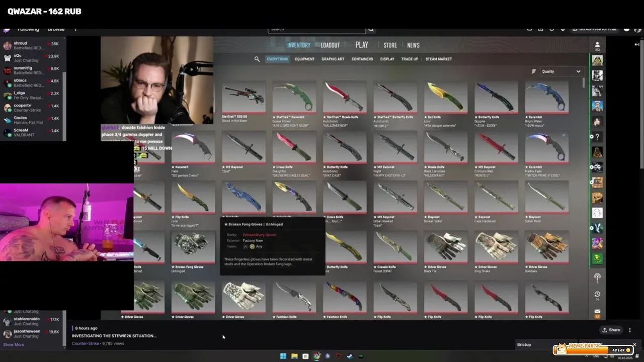This screenshot has height=362, width=644.
Task: Click the broadcast antenna icon in CS2 sidebar
Action: coord(597,277)
